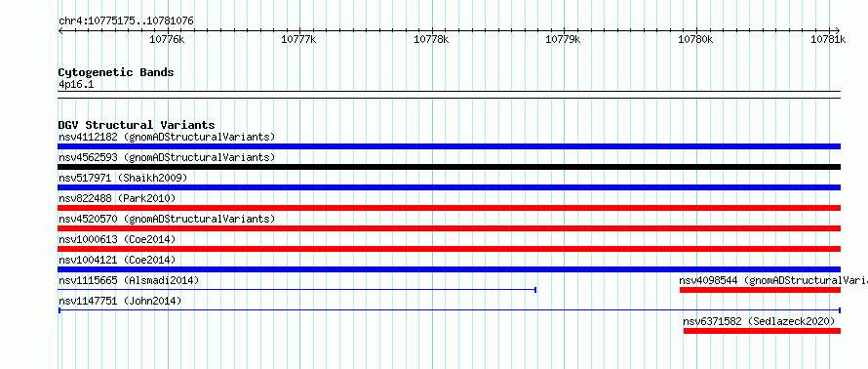Open nsv6371582 (Sedlazeck2020) label
The image size is (868, 369).
(759, 321)
